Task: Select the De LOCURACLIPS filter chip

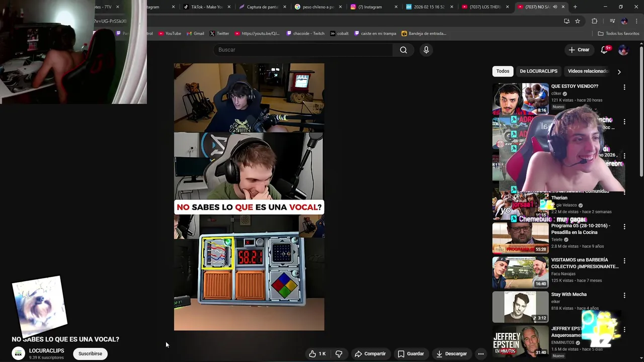Action: click(538, 71)
